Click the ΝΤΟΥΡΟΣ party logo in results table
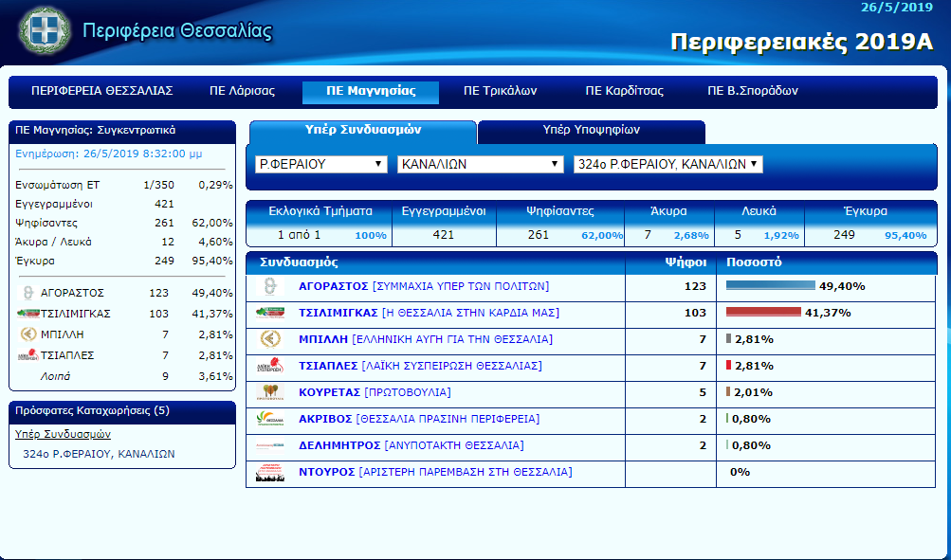 tap(269, 472)
